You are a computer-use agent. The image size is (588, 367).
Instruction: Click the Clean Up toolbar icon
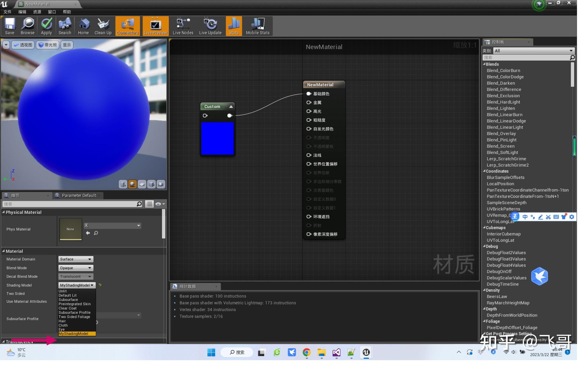tap(103, 26)
